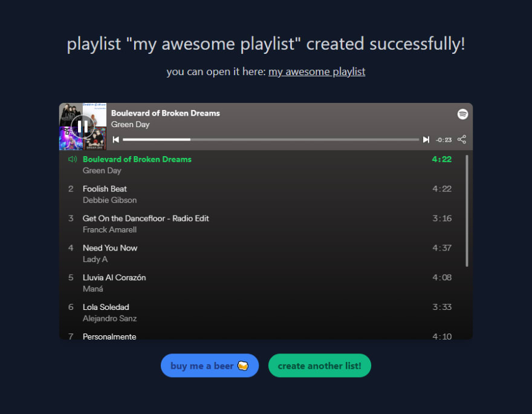Pause playback on the album cover
The height and width of the screenshot is (414, 532).
pos(83,126)
